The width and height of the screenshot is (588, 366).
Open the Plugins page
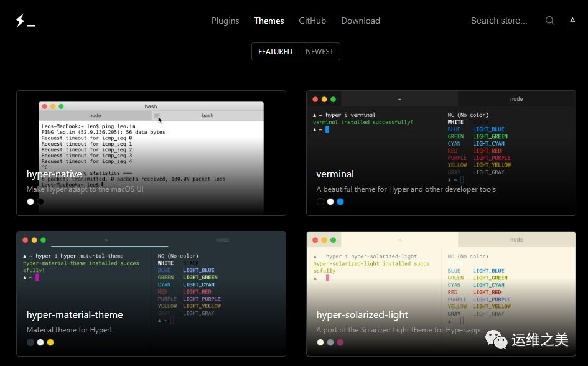coord(225,21)
